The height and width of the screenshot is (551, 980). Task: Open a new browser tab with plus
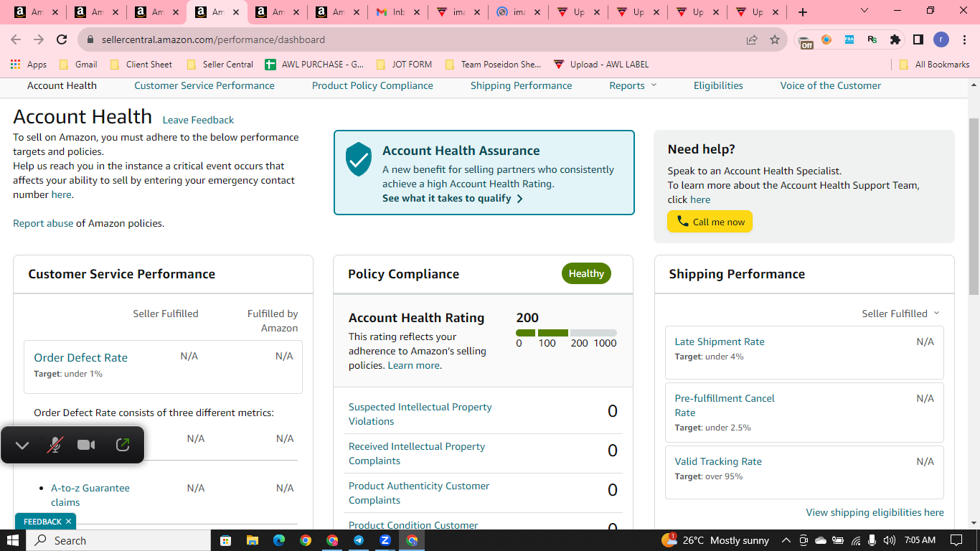pyautogui.click(x=803, y=12)
